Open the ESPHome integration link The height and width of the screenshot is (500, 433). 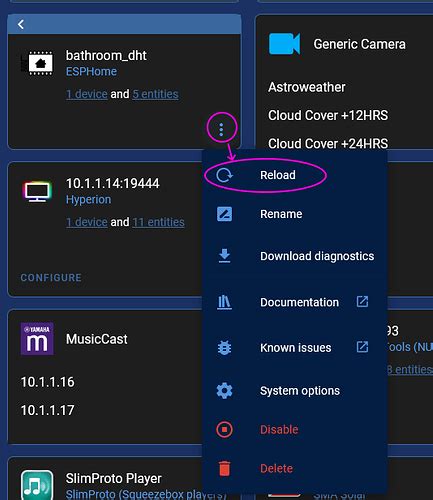[91, 72]
